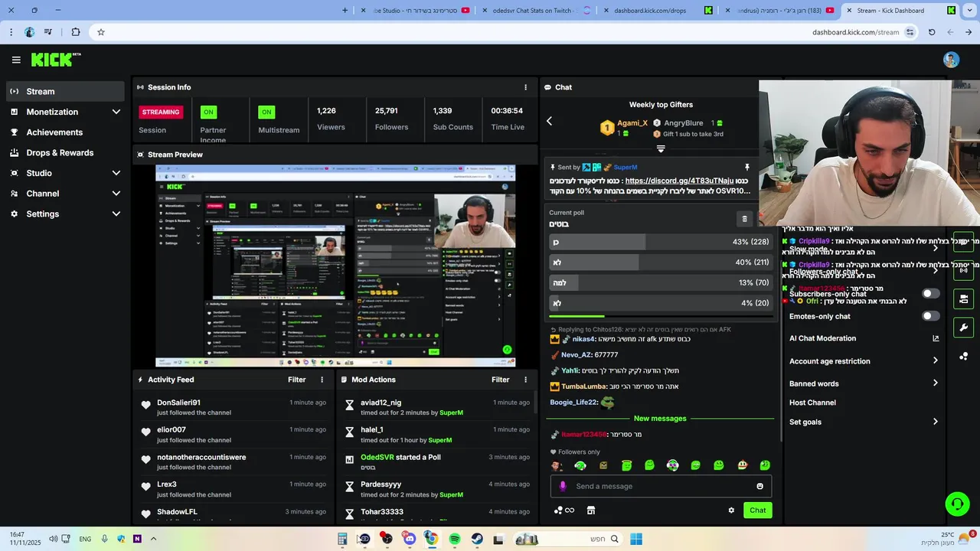Open the Activity Feed Filter dropdown
The width and height of the screenshot is (980, 551).
tap(296, 380)
